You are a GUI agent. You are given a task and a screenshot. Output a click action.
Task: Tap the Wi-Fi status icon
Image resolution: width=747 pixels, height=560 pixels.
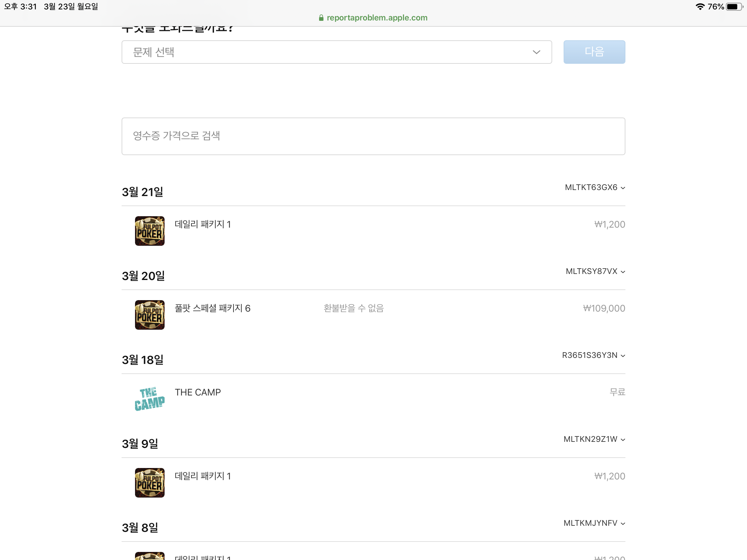click(x=700, y=7)
